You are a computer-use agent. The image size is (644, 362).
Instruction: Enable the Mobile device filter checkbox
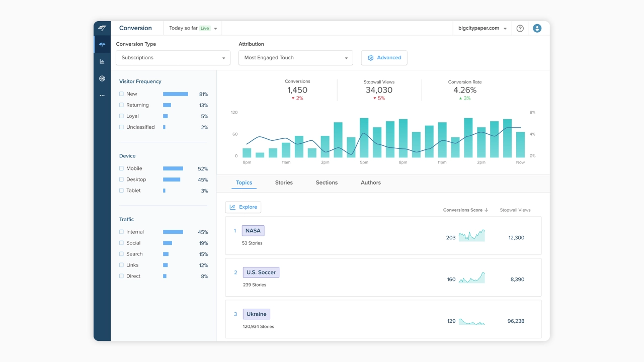point(121,168)
